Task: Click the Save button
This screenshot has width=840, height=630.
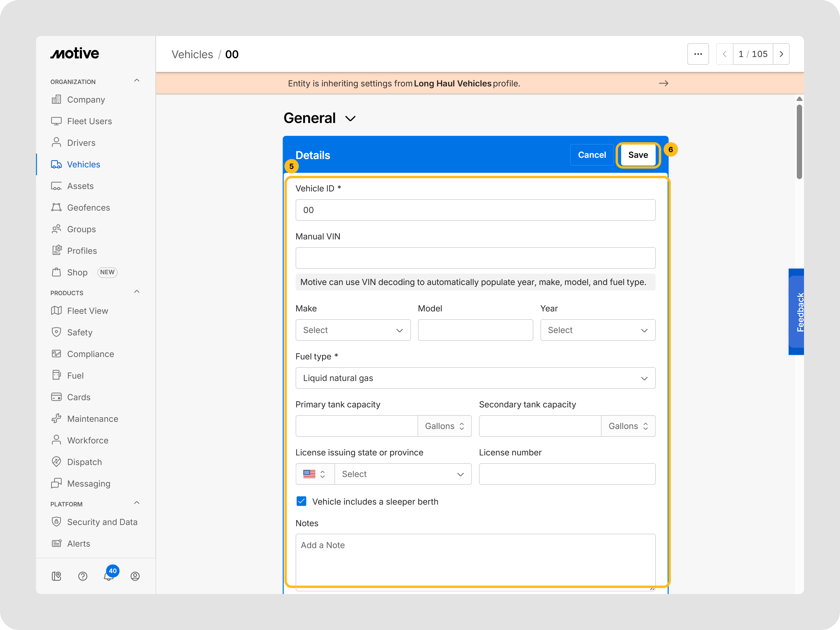Action: tap(637, 155)
